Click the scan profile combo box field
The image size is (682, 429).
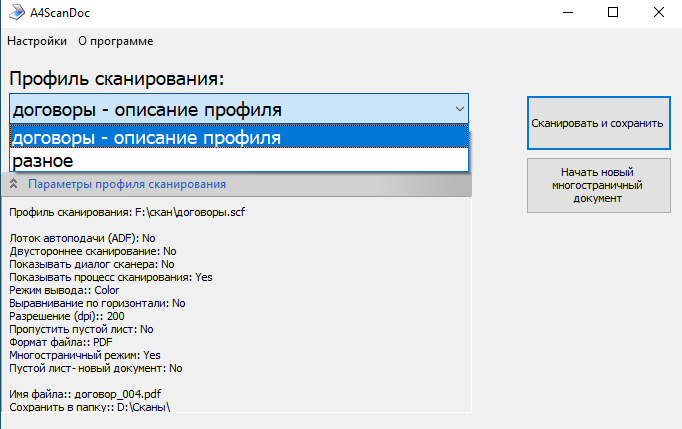[x=228, y=109]
